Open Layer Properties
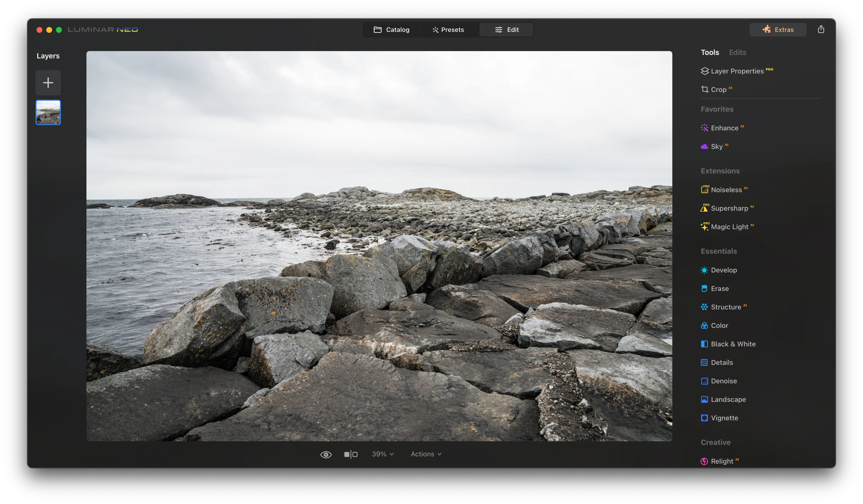The width and height of the screenshot is (863, 504). click(x=737, y=71)
